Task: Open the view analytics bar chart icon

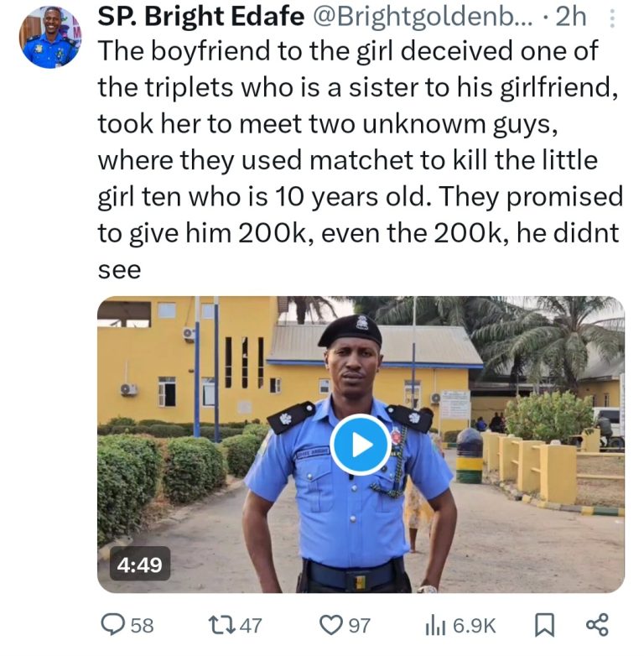Action: (x=436, y=625)
